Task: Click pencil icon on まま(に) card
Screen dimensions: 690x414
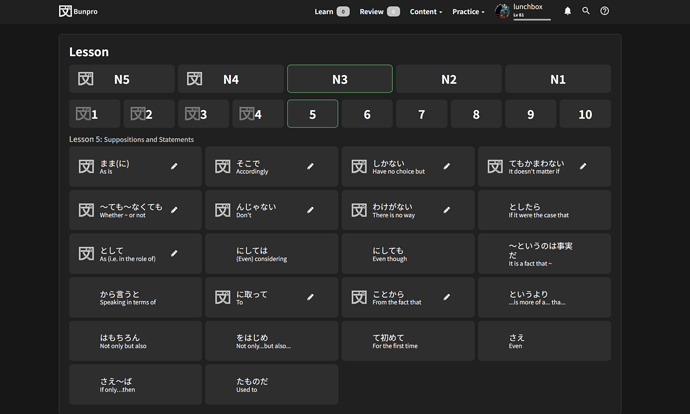Action: [x=174, y=167]
